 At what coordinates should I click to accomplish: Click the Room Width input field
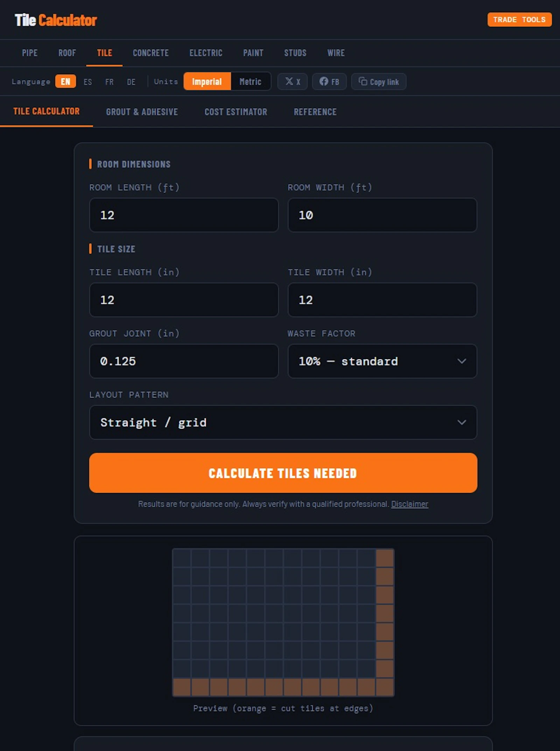coord(382,215)
